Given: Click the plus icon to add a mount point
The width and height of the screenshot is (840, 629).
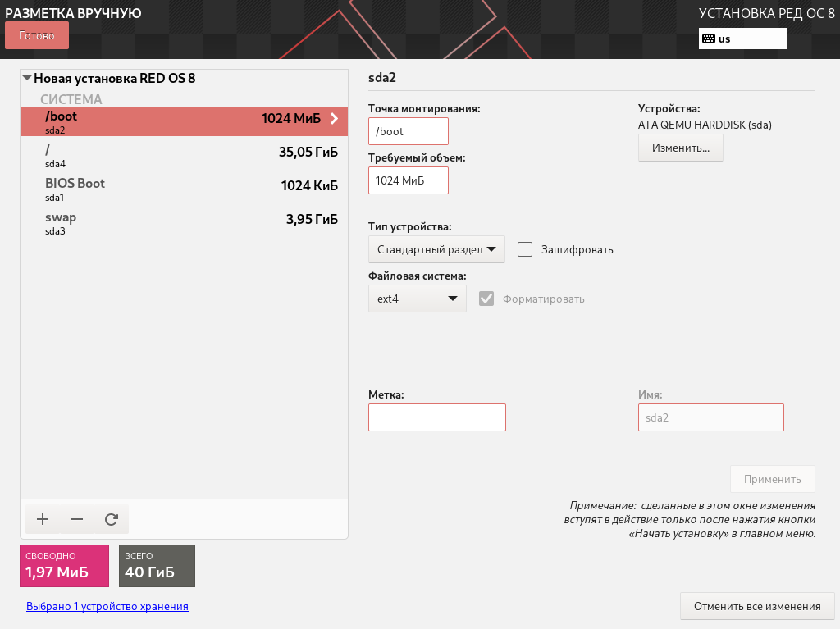Looking at the screenshot, I should pos(43,519).
